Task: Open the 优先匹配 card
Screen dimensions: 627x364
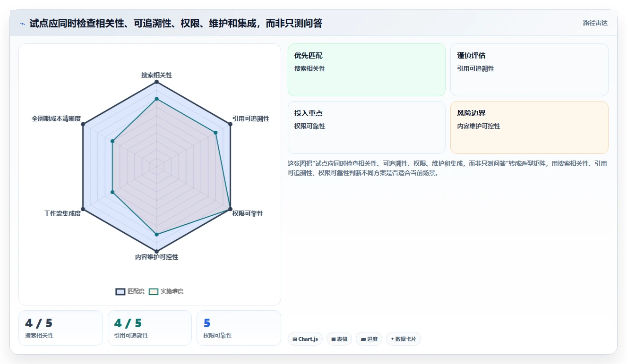Action: [x=367, y=70]
